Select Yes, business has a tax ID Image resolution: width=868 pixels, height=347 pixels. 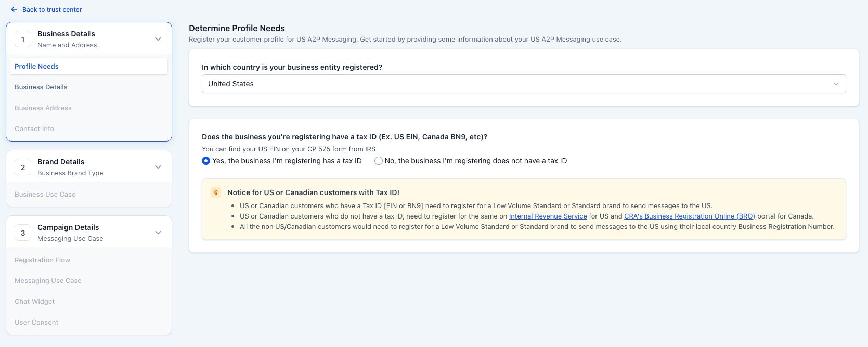pyautogui.click(x=206, y=161)
